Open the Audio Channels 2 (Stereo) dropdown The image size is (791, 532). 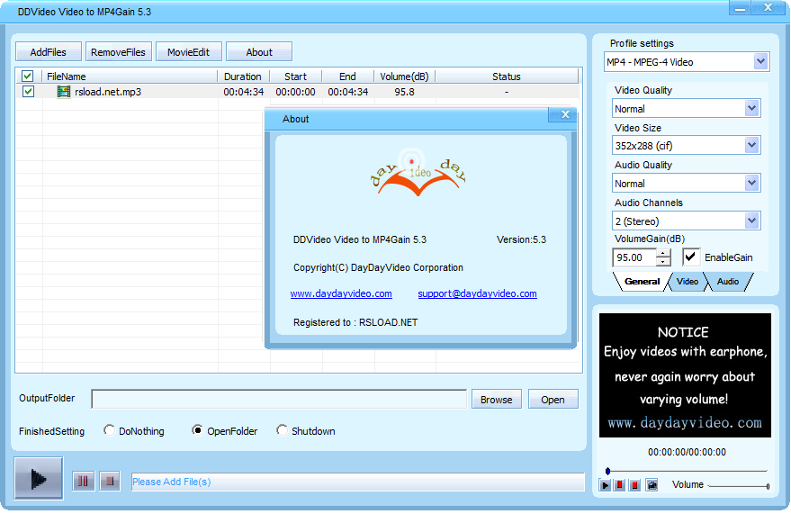(x=751, y=221)
